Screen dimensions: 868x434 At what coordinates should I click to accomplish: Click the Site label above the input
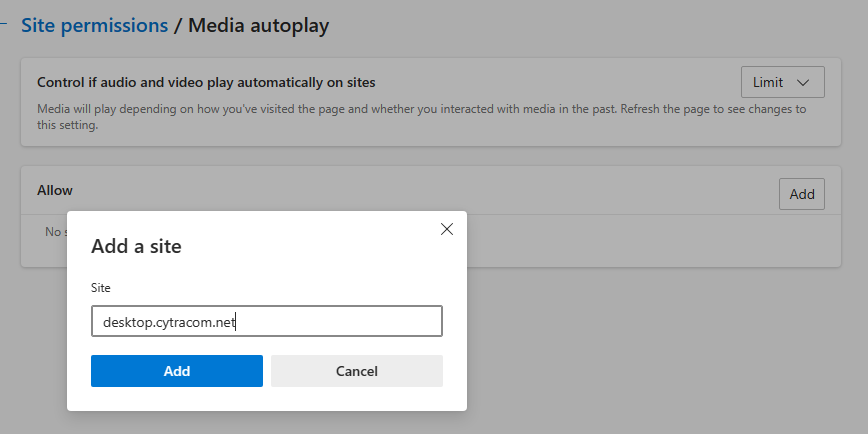(x=101, y=288)
